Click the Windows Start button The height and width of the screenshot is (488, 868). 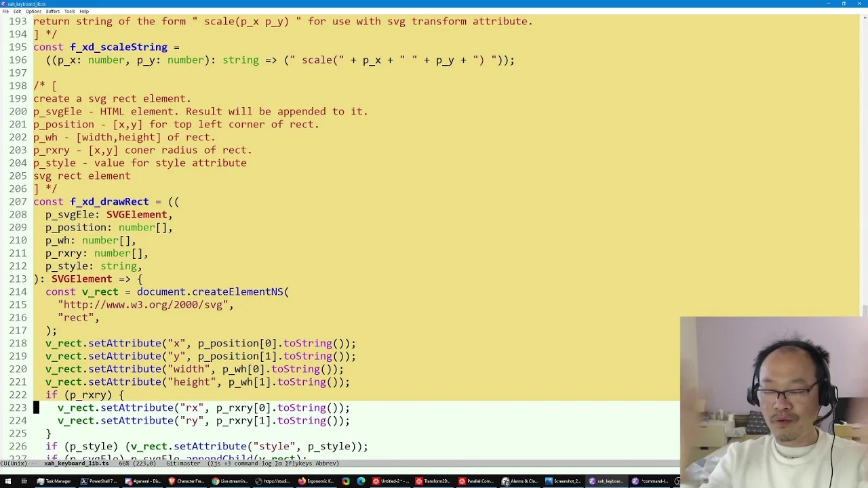(x=7, y=481)
